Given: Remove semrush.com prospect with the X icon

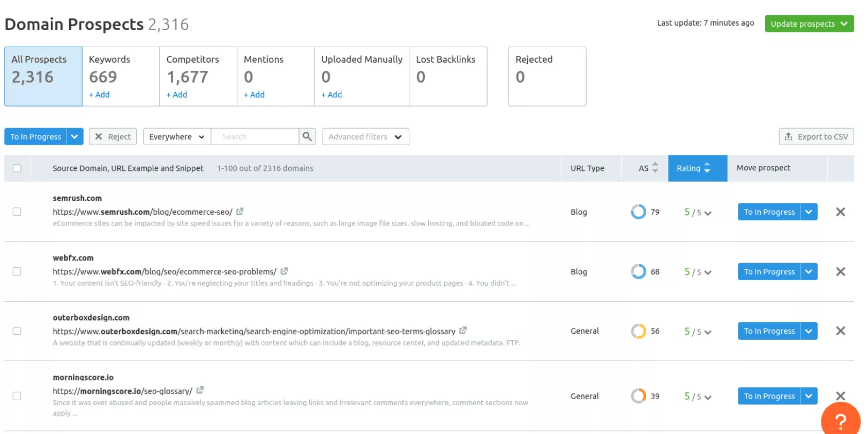Looking at the screenshot, I should pos(840,212).
